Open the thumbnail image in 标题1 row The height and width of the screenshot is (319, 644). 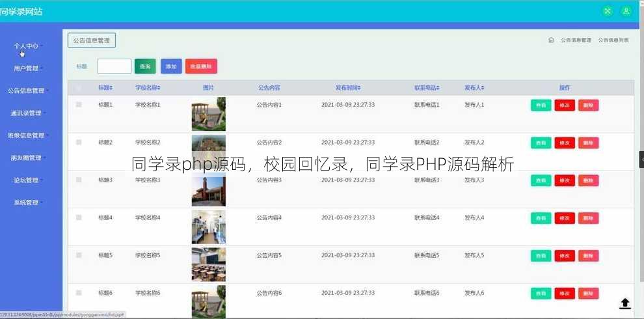(x=209, y=114)
